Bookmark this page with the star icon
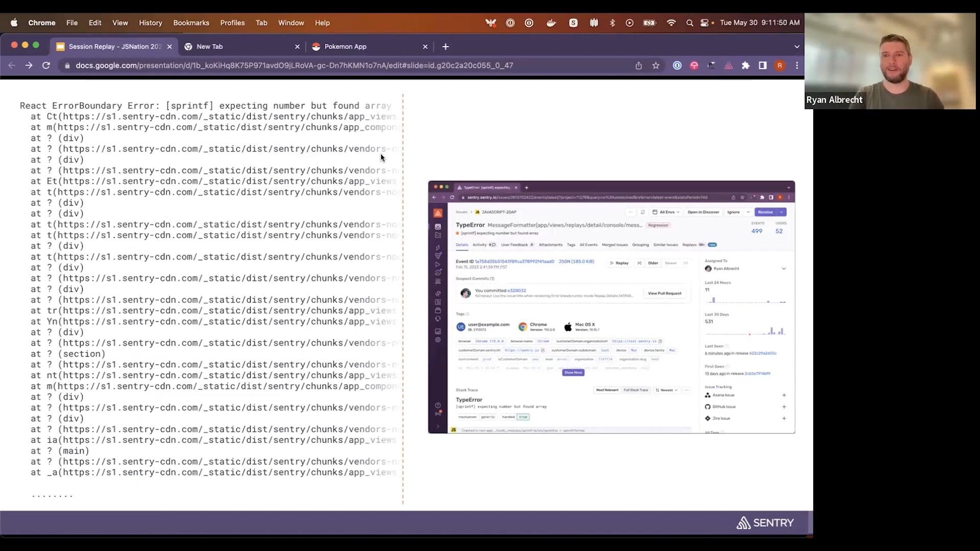 click(x=656, y=65)
